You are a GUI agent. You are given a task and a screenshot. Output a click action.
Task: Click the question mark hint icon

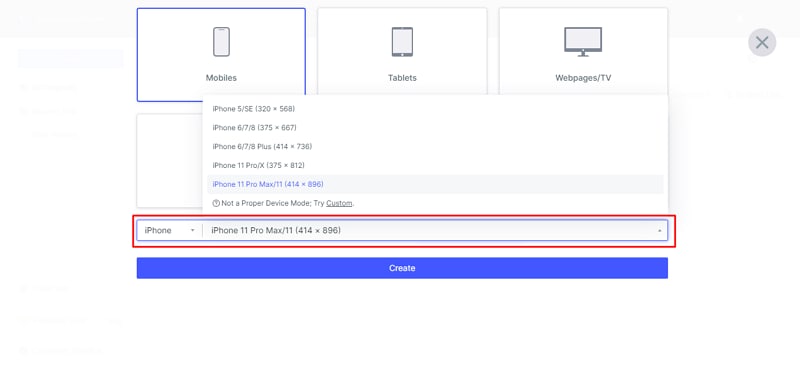[x=216, y=203]
